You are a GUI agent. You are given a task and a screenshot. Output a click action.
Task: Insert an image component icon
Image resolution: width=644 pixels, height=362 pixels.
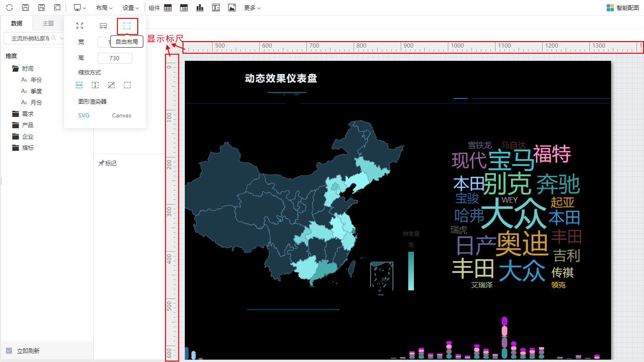click(x=232, y=8)
